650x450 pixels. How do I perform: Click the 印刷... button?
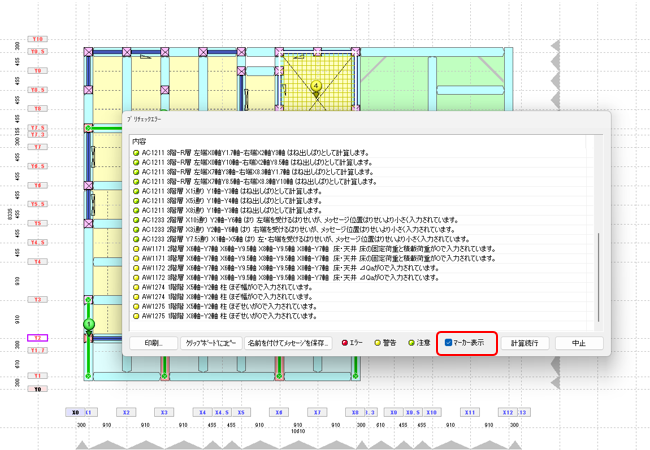tap(153, 343)
